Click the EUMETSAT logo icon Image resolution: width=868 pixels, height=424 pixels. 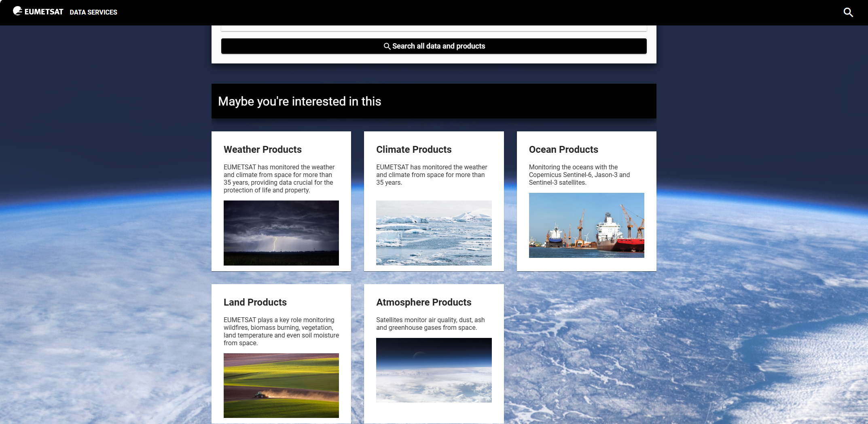coord(17,11)
